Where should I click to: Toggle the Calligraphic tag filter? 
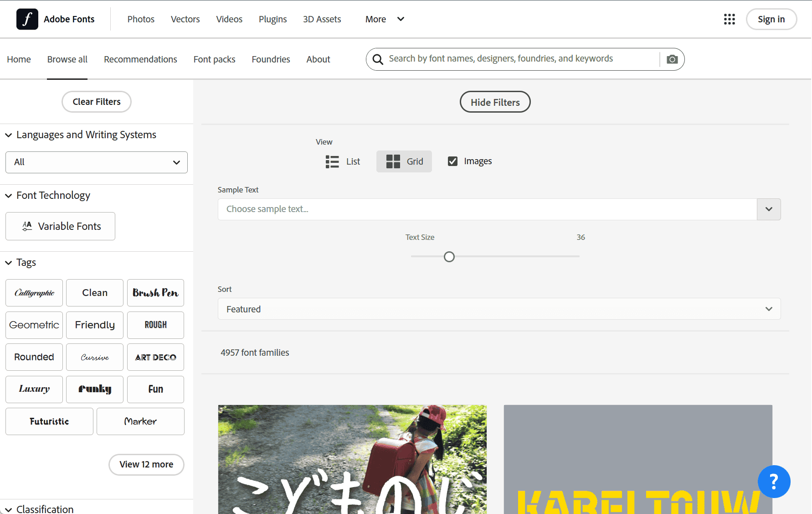tap(34, 293)
